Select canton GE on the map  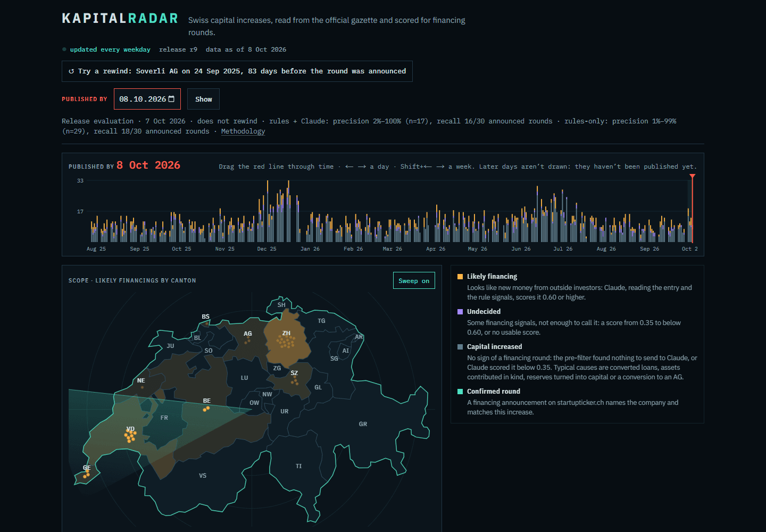click(87, 468)
